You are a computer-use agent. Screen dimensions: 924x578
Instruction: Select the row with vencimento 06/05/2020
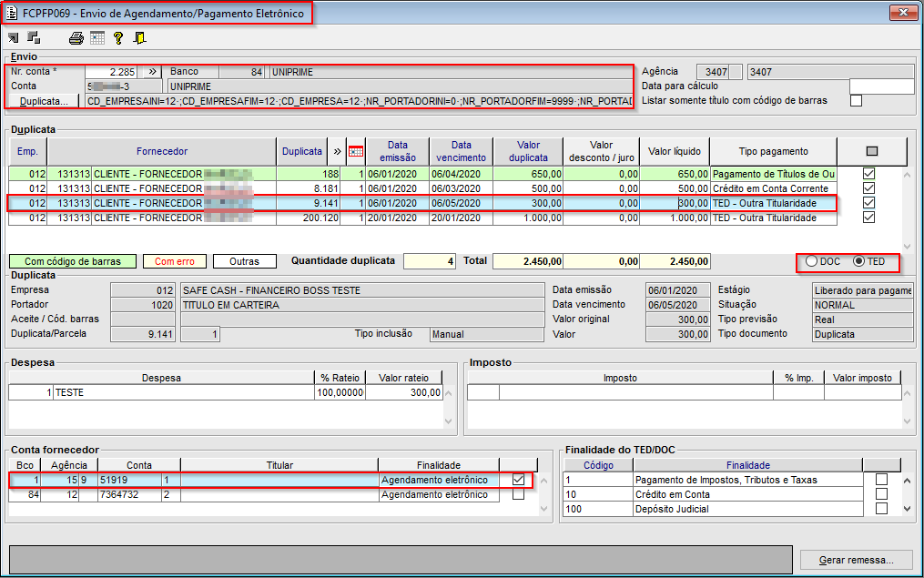(x=421, y=203)
